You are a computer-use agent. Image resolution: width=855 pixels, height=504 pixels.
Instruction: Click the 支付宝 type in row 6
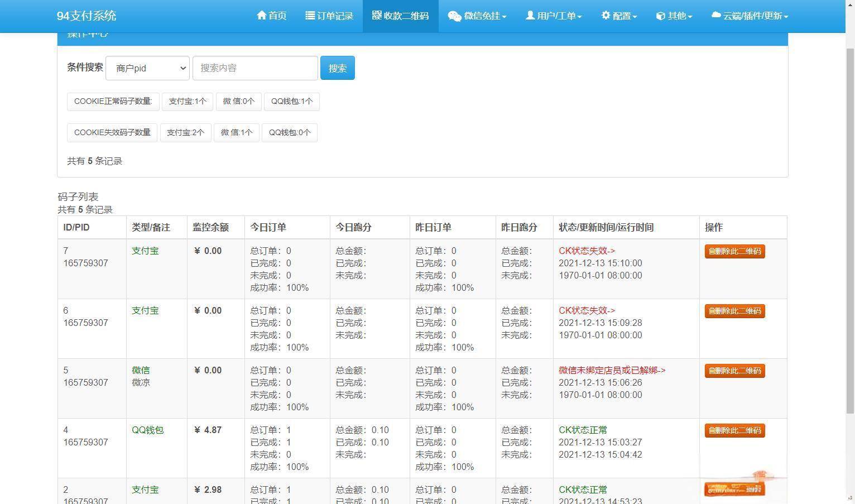click(145, 311)
